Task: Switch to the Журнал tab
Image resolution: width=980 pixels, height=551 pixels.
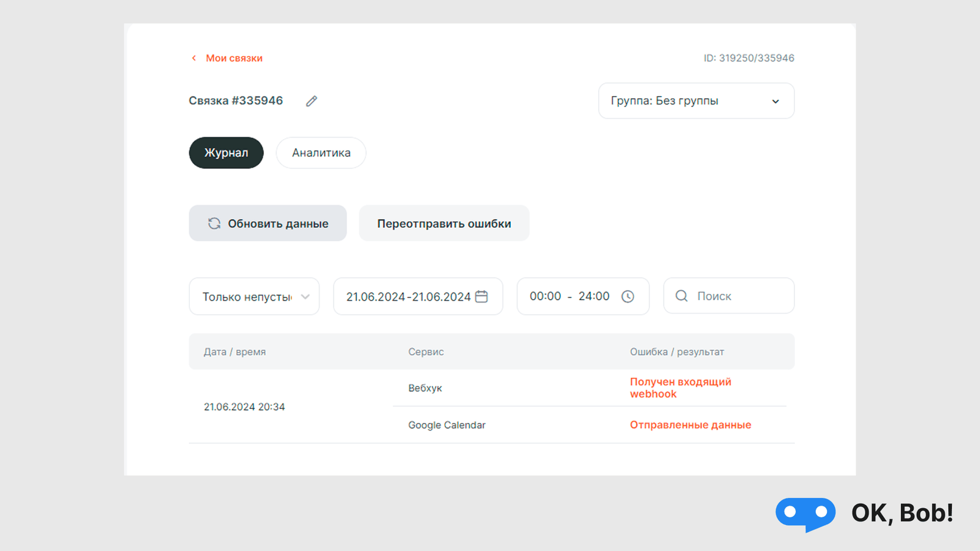Action: click(226, 153)
